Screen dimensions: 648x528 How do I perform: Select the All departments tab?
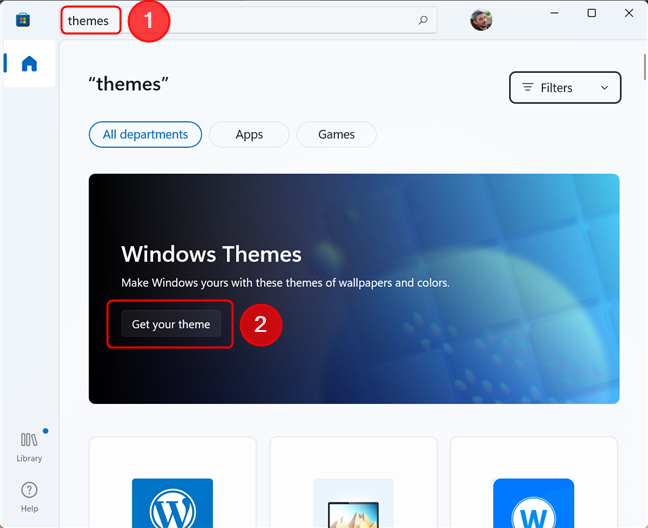(x=145, y=134)
